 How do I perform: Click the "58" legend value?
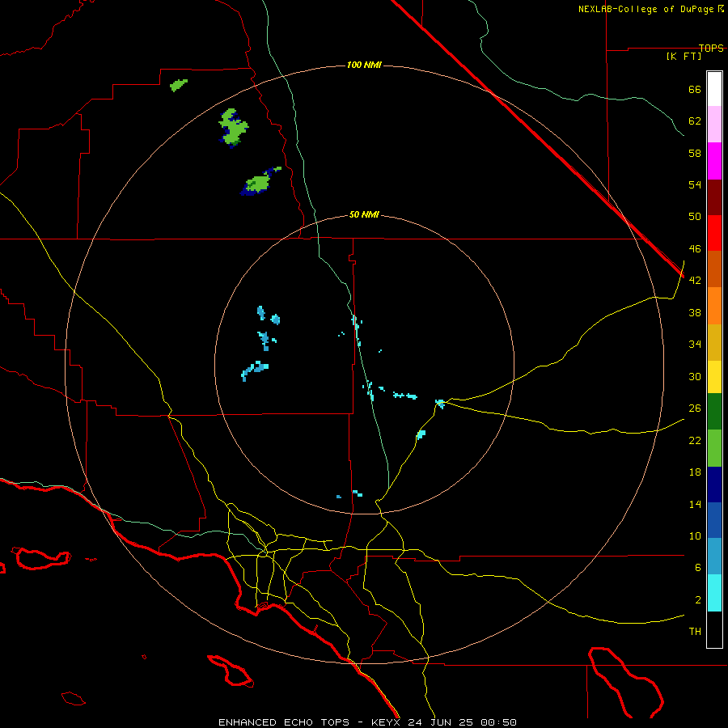click(695, 153)
